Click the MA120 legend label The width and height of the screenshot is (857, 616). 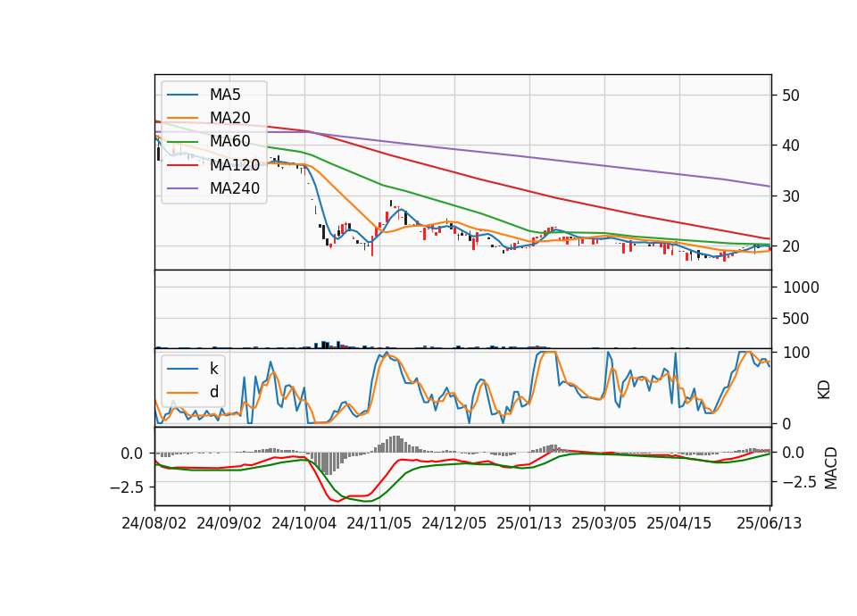tap(235, 164)
